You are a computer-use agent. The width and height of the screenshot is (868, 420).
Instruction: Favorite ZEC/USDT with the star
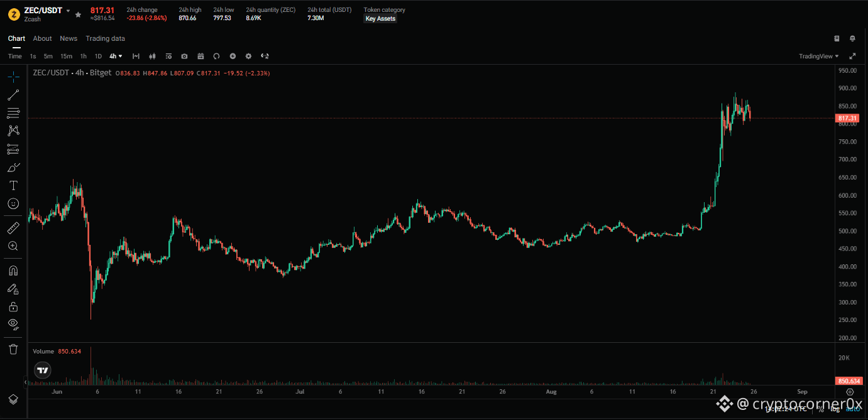(78, 14)
